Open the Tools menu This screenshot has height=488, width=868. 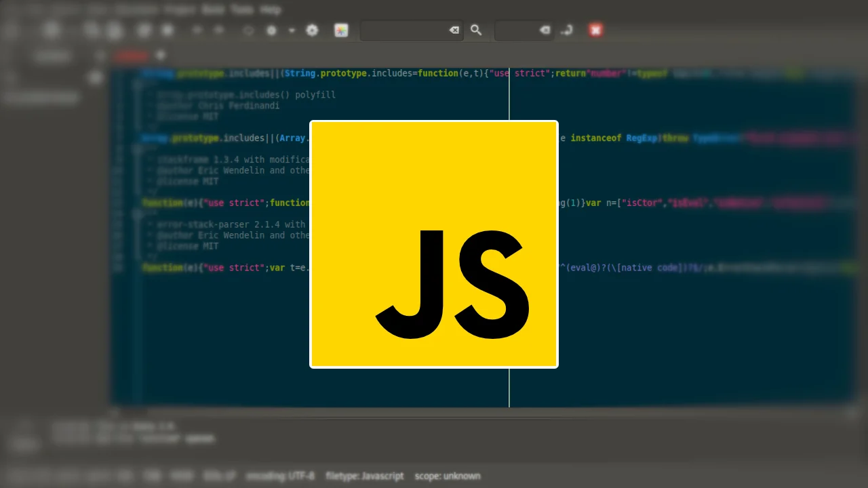click(242, 9)
